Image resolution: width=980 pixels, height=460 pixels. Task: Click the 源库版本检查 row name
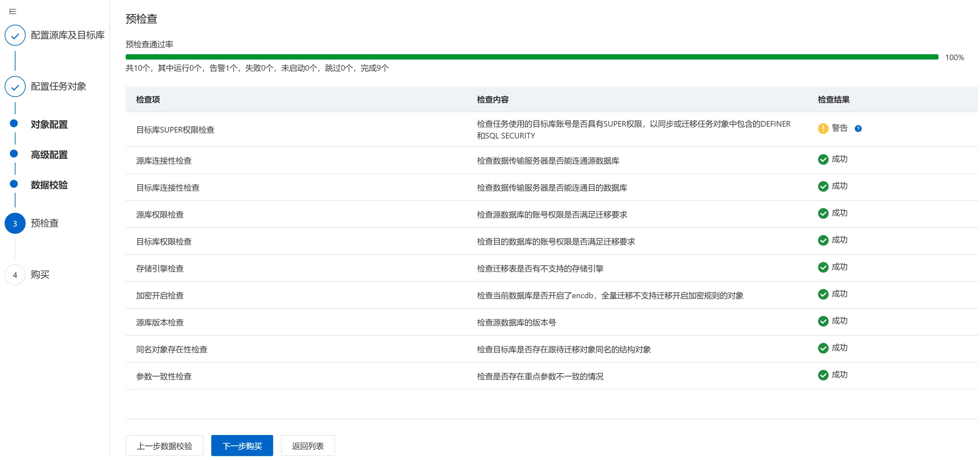click(x=160, y=323)
